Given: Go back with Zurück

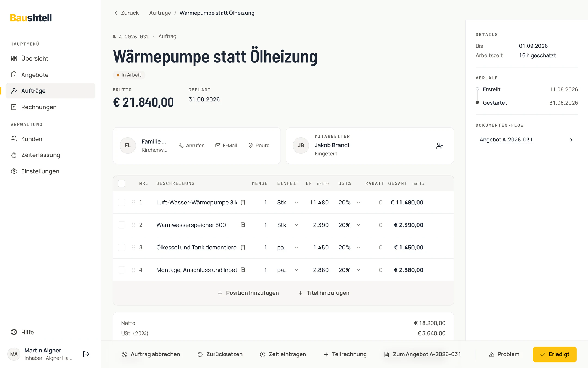Looking at the screenshot, I should point(126,13).
